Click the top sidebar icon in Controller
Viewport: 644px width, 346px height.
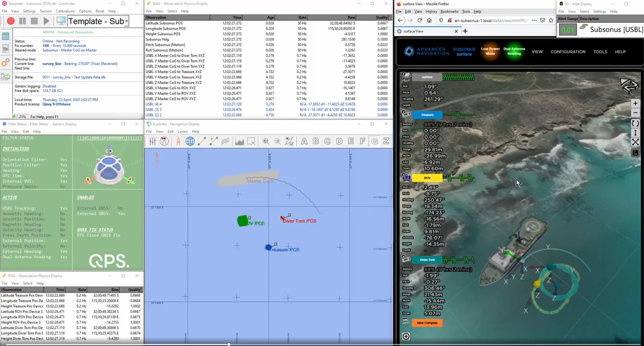[5, 36]
